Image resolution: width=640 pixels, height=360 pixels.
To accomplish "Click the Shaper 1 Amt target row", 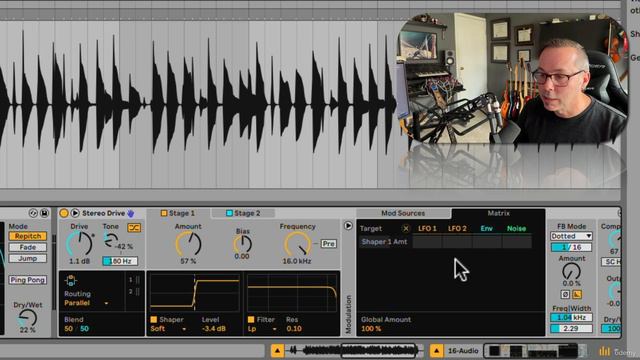I will coord(384,242).
